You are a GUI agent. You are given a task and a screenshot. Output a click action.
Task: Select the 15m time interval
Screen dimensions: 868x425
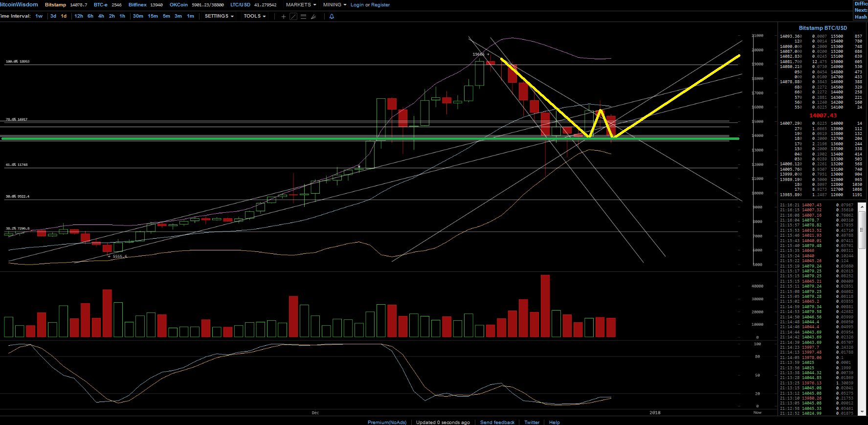click(x=153, y=16)
